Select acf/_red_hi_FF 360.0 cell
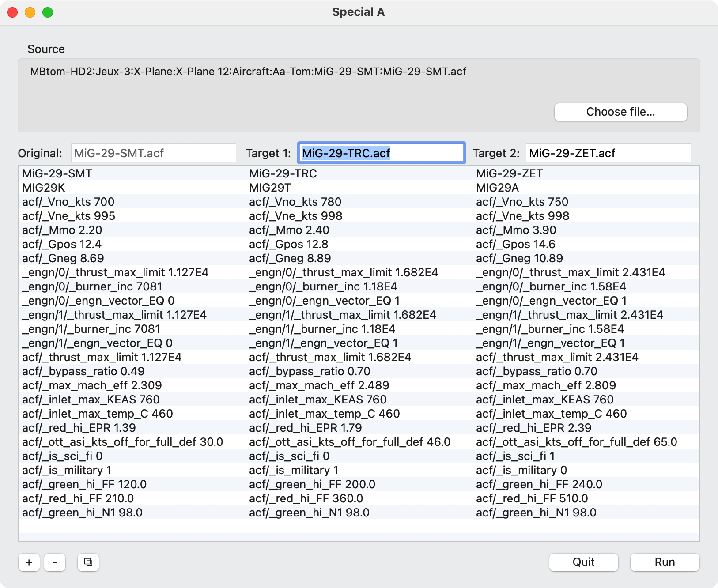 tap(306, 498)
